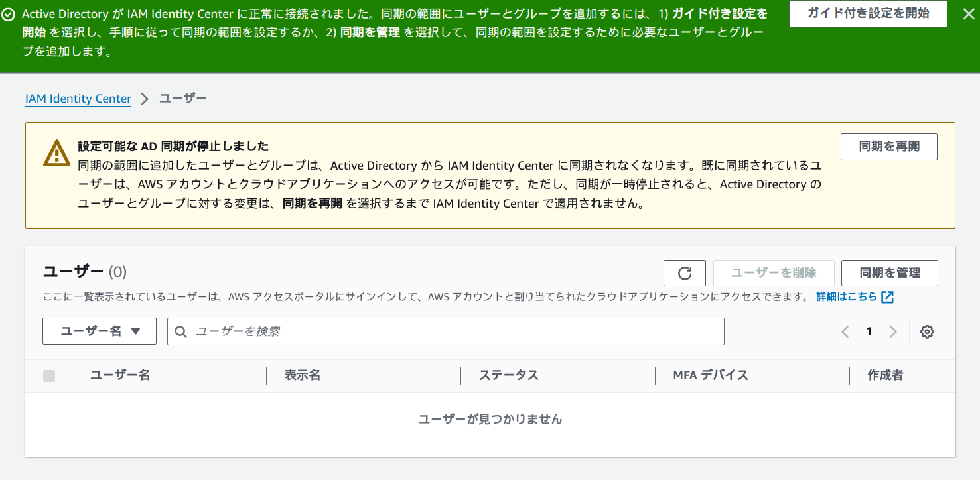Click 同期を管理 button
This screenshot has height=480, width=980.
(890, 273)
